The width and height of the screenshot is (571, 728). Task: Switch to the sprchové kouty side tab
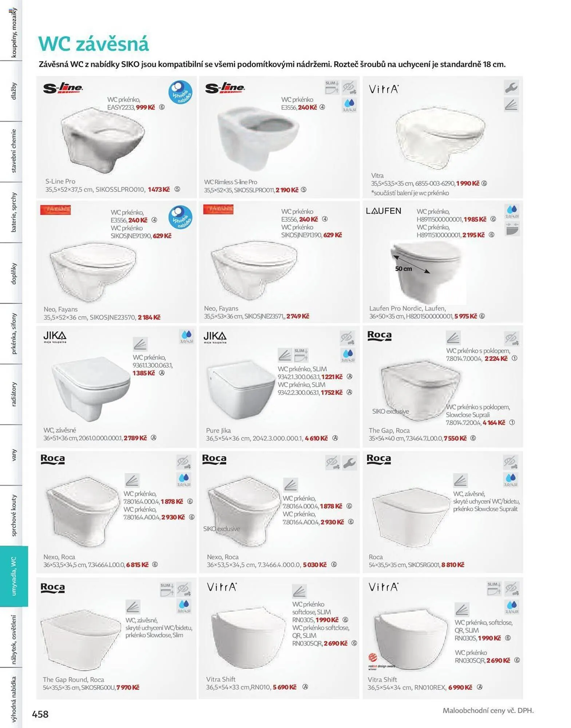tap(14, 515)
